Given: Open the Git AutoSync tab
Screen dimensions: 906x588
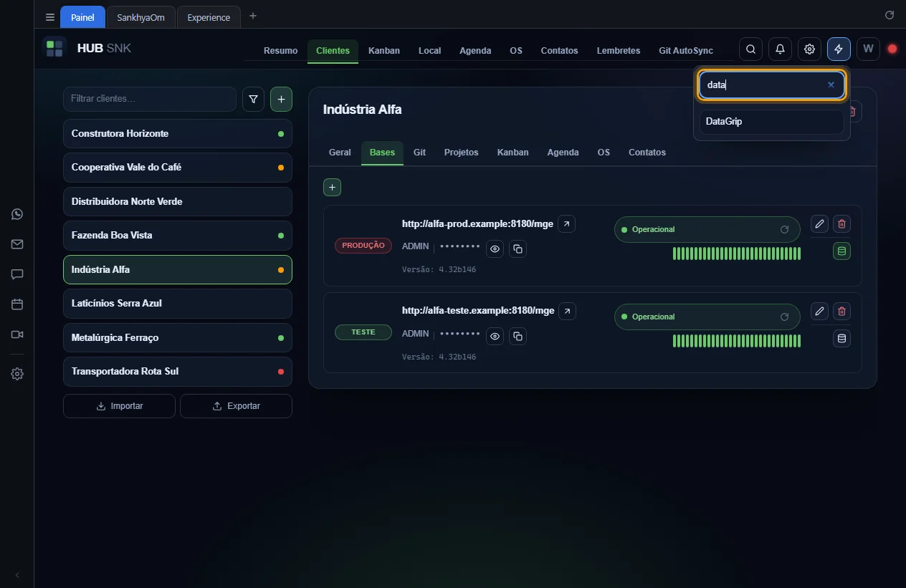Looking at the screenshot, I should (686, 51).
